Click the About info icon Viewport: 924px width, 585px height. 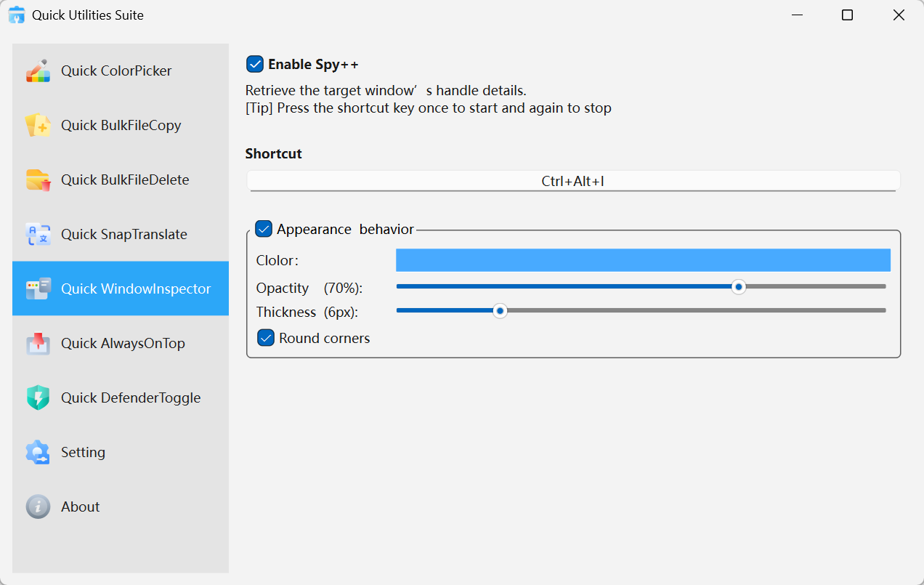point(38,507)
